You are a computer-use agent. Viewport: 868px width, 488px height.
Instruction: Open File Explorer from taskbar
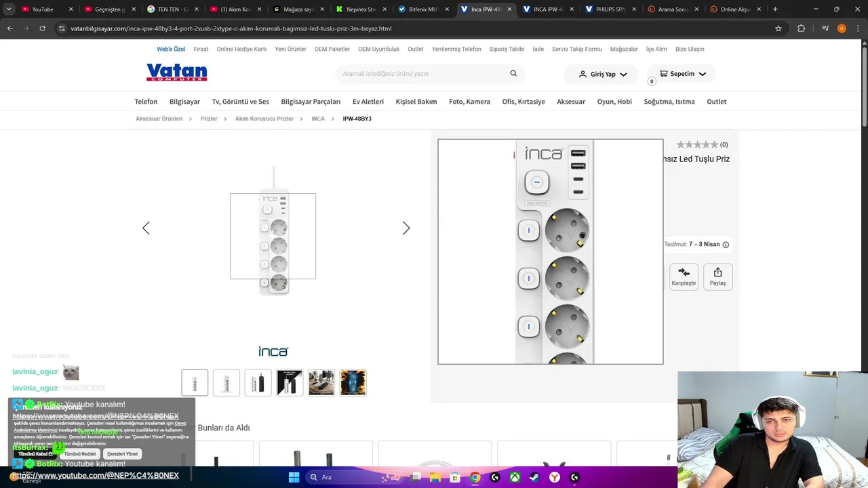tap(435, 477)
